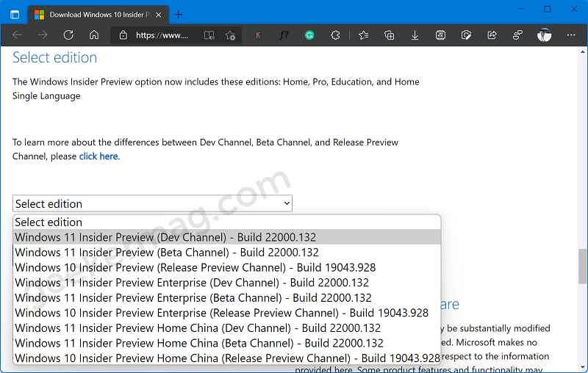Click the scrollbar up arrow
The width and height of the screenshot is (588, 373).
point(582,51)
